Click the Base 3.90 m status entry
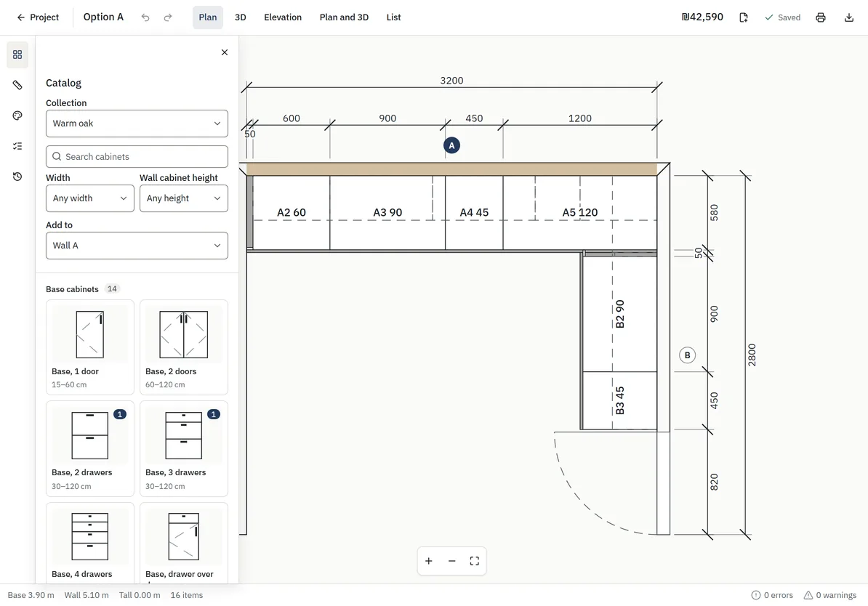 (x=31, y=595)
